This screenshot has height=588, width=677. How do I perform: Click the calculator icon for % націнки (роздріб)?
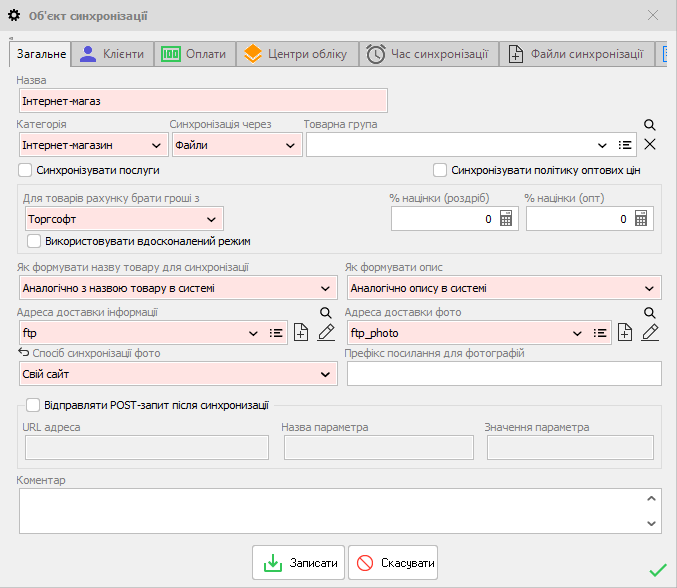[x=506, y=219]
